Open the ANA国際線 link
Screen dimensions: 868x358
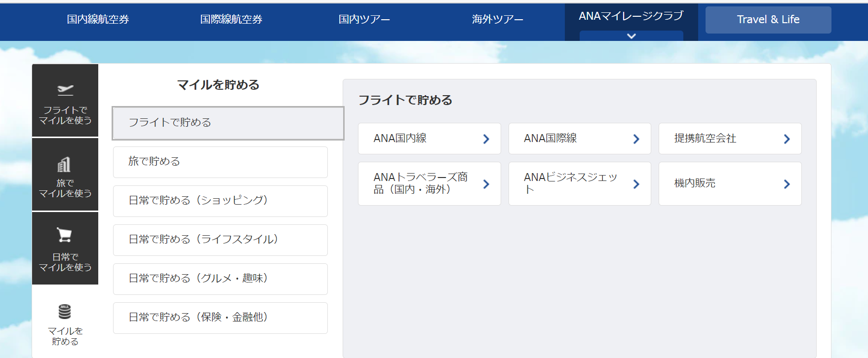(580, 139)
